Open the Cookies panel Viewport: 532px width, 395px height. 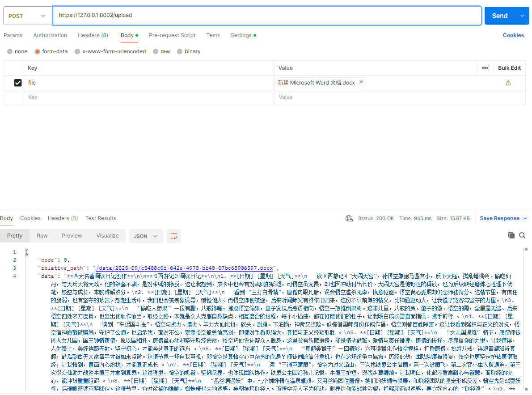coord(513,35)
